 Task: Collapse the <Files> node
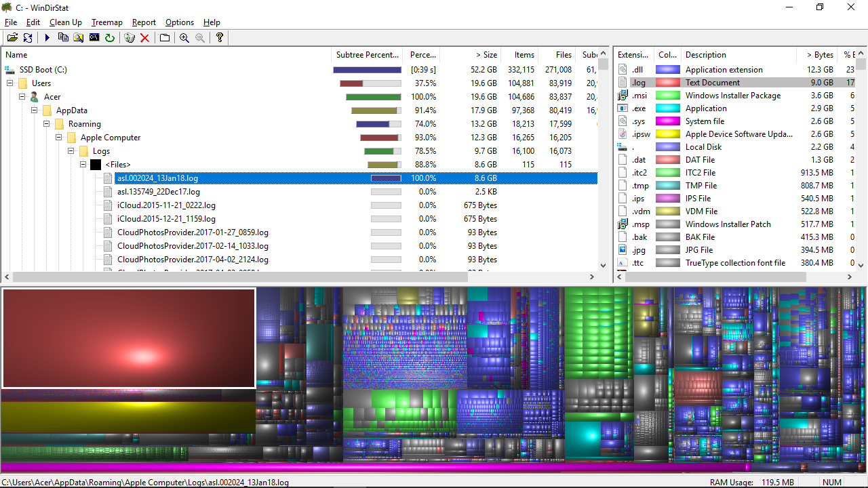[83, 165]
